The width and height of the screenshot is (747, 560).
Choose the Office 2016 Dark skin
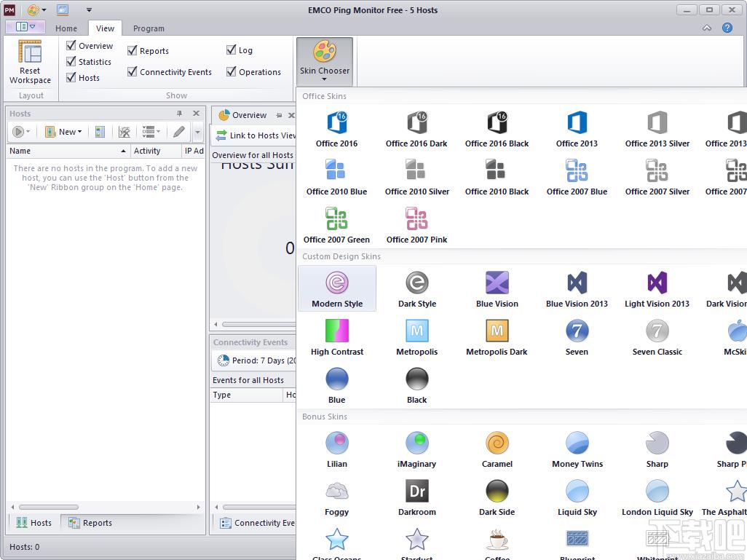pyautogui.click(x=417, y=129)
